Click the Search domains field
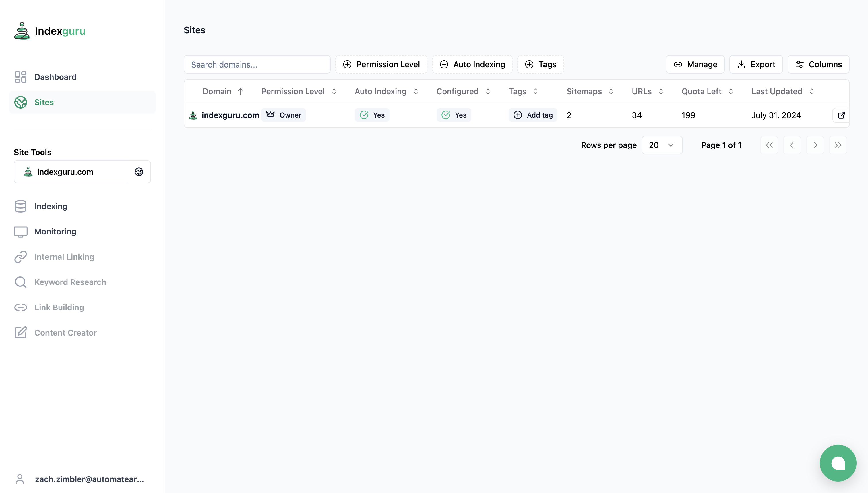 (x=257, y=64)
